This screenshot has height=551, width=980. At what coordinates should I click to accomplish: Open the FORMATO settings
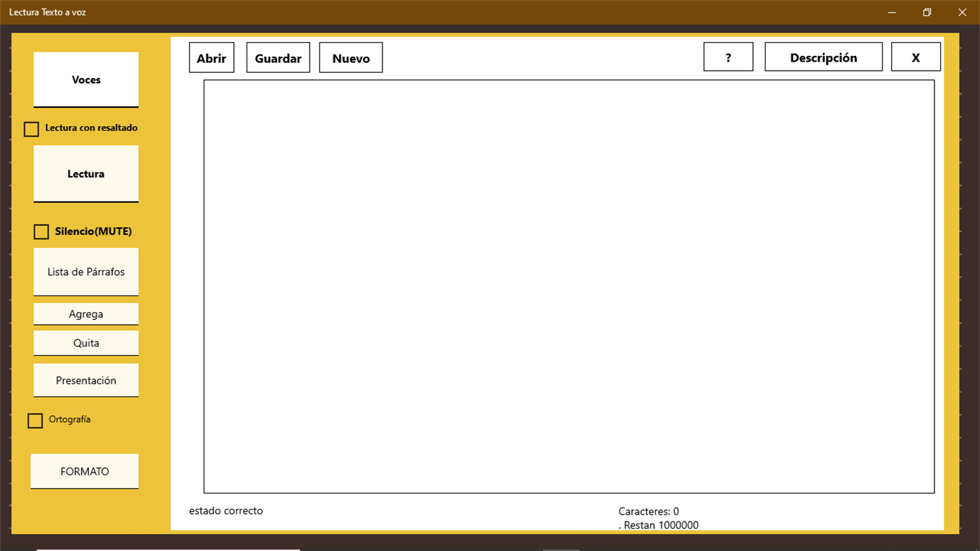pyautogui.click(x=84, y=470)
